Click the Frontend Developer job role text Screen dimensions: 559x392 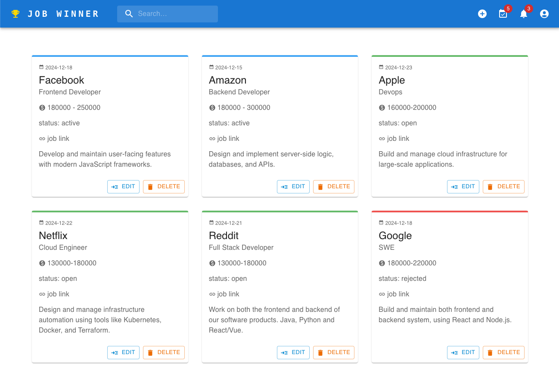tap(70, 92)
